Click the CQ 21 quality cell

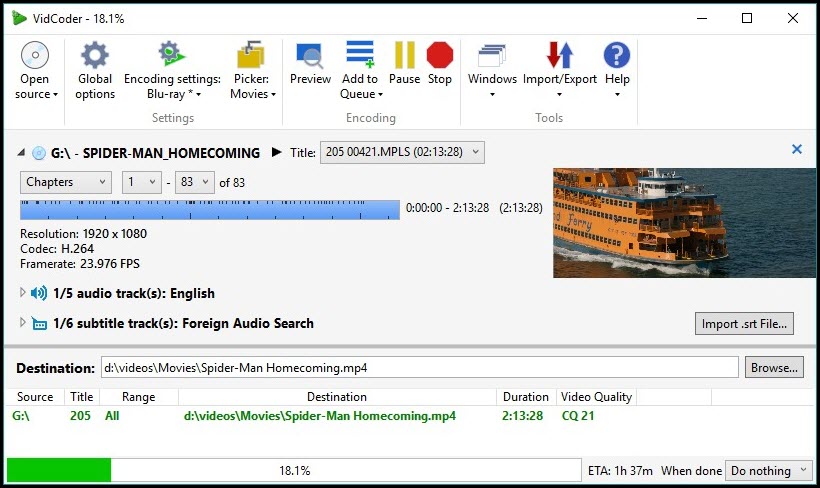pos(578,416)
